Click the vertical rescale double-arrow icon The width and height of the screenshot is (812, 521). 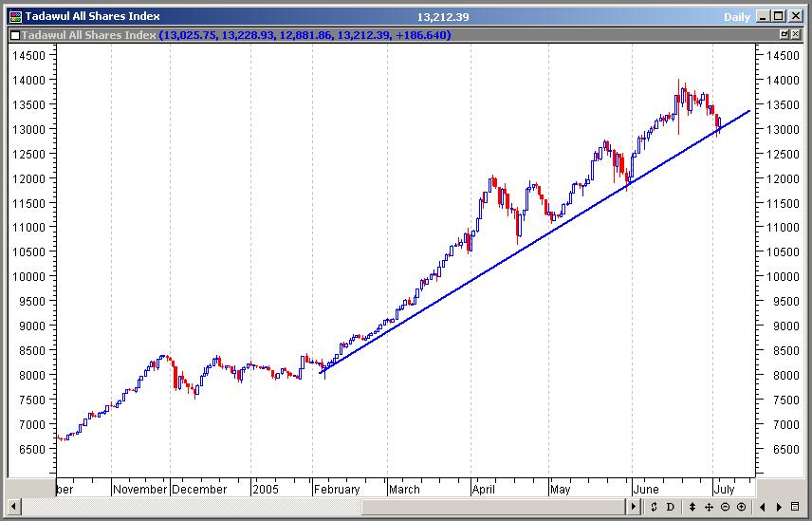(x=692, y=507)
